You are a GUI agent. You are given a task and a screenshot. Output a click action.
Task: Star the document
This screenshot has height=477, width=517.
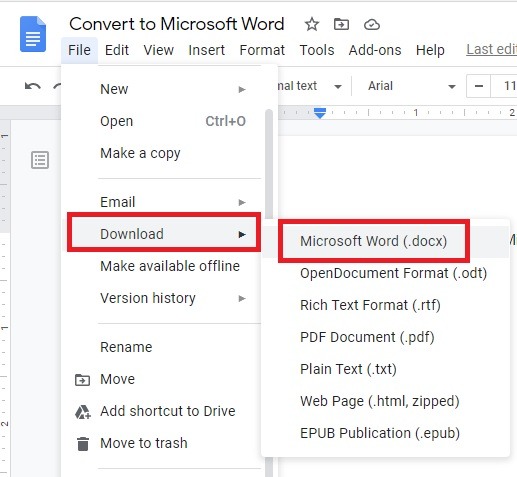(x=312, y=24)
